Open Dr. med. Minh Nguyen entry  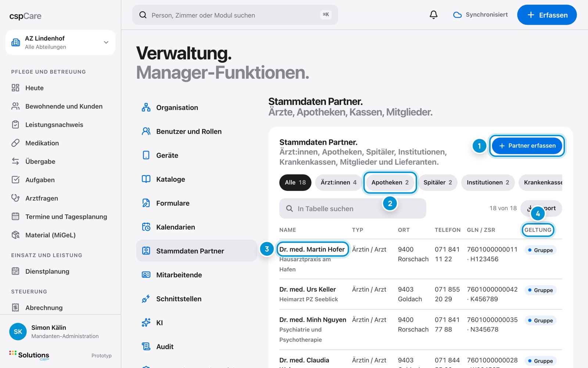tap(313, 320)
